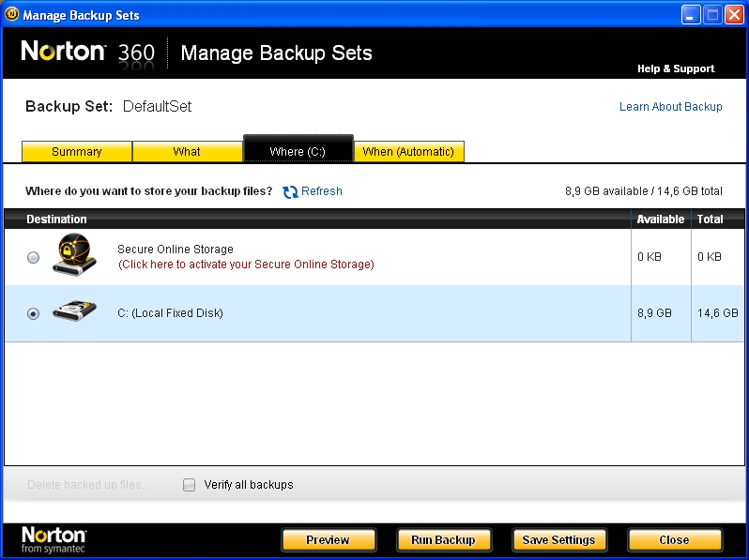The width and height of the screenshot is (749, 560).
Task: Open the What tab
Action: [187, 152]
